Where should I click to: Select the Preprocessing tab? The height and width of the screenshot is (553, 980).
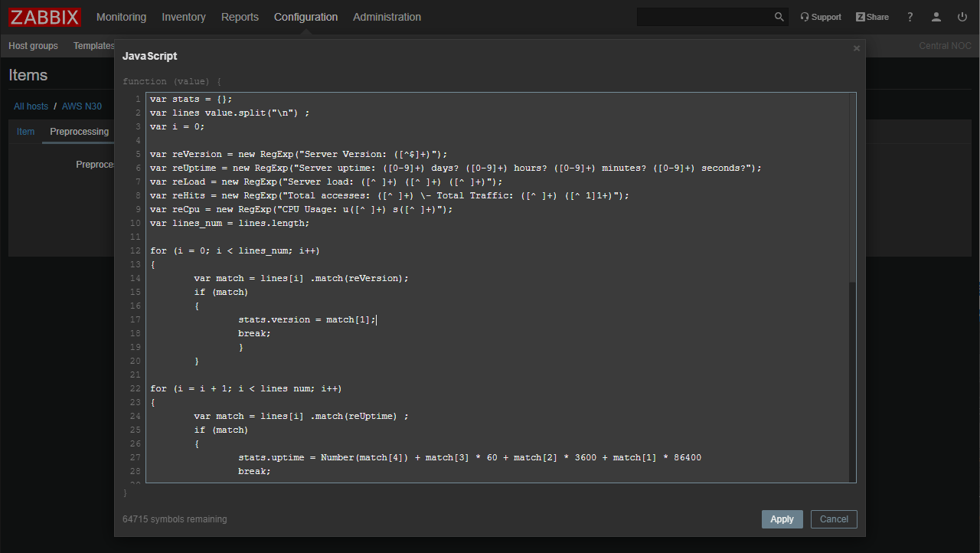79,132
